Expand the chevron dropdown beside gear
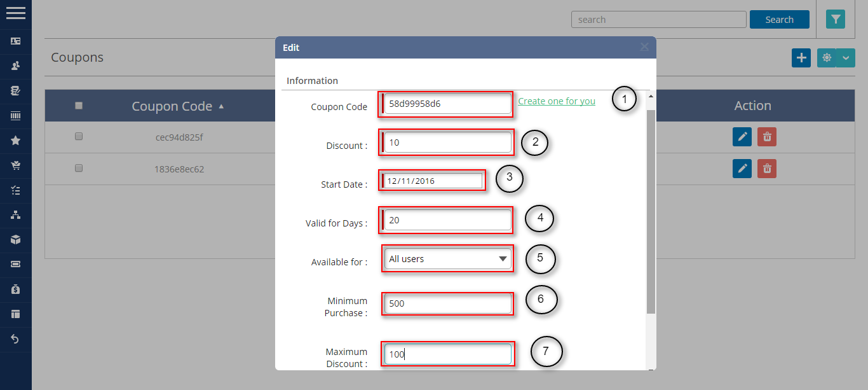The image size is (868, 390). pyautogui.click(x=846, y=58)
